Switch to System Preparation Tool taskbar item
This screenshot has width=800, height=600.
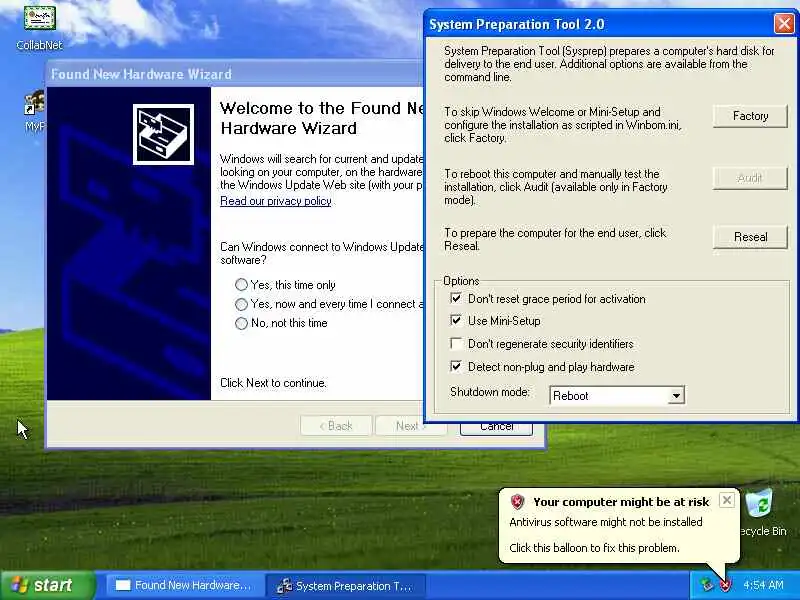click(344, 586)
